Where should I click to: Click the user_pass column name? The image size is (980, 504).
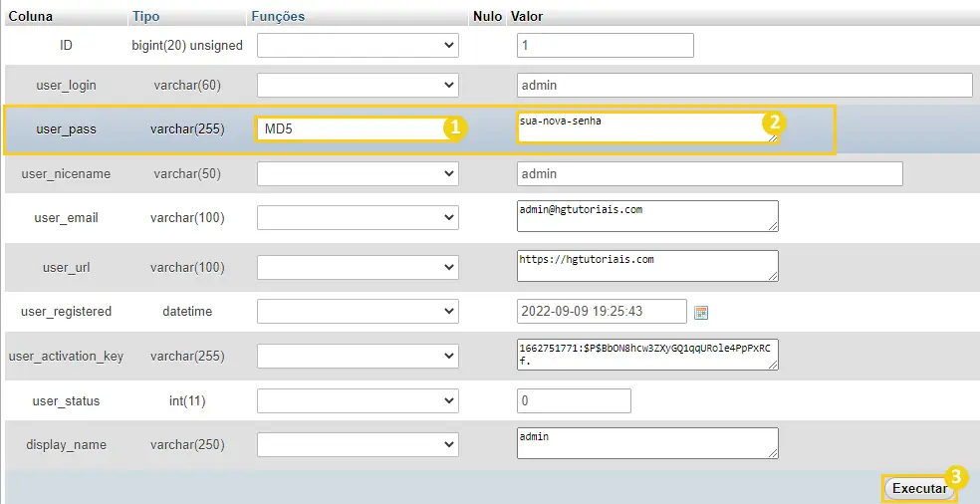[x=67, y=129]
